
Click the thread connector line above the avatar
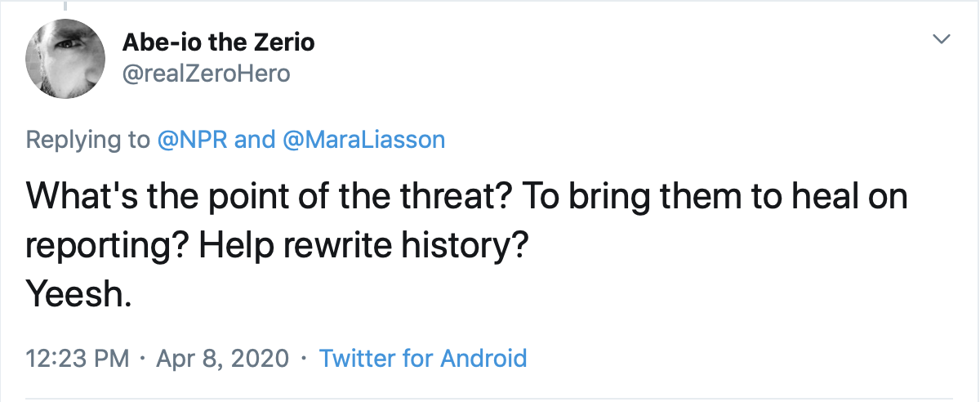(x=65, y=5)
